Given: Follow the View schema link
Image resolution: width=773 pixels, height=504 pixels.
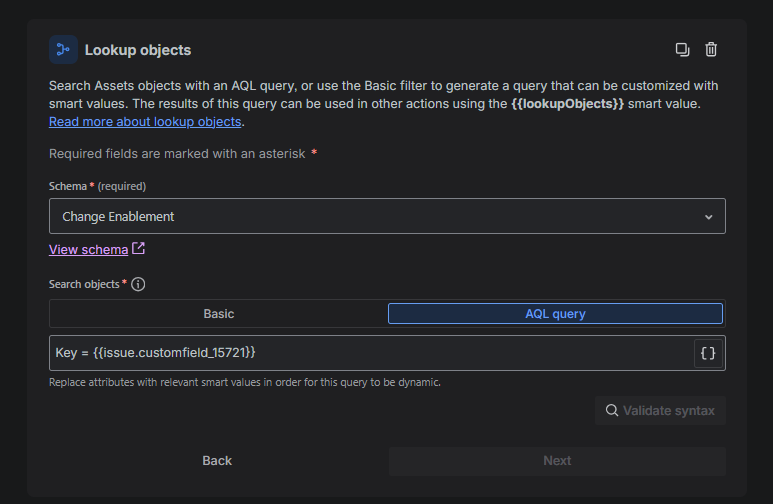Looking at the screenshot, I should (x=88, y=249).
